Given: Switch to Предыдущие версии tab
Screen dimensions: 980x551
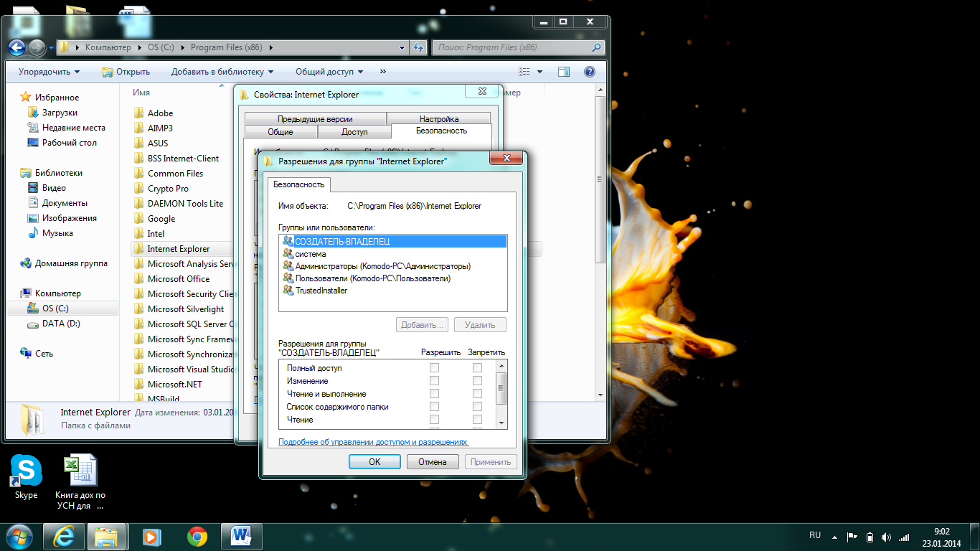Looking at the screenshot, I should pos(315,119).
